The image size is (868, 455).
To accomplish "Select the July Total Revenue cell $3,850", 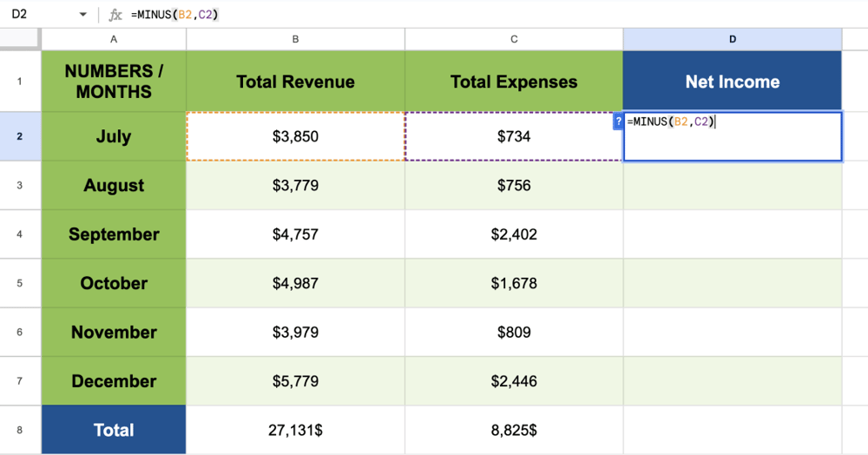I will click(x=295, y=136).
